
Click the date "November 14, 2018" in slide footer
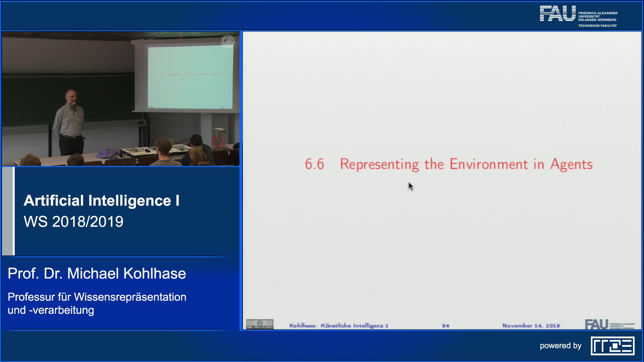531,326
